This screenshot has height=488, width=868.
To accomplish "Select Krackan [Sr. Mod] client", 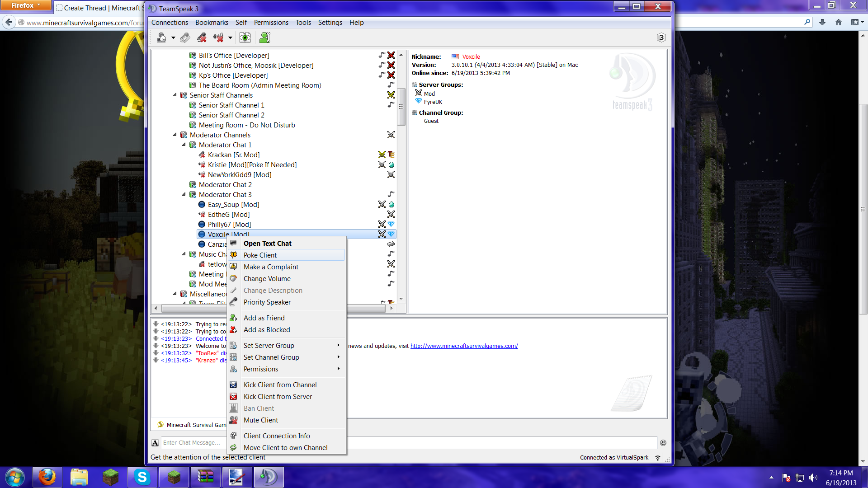I will 234,155.
